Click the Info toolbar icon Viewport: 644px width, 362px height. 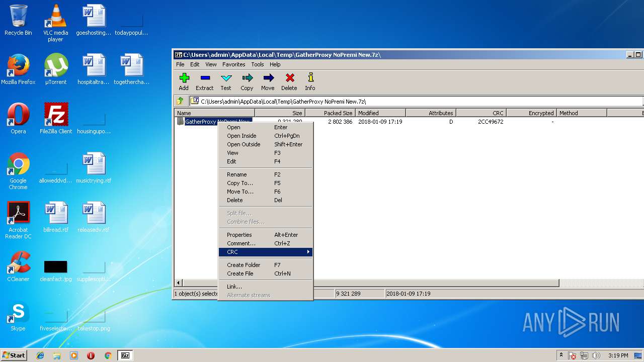pyautogui.click(x=310, y=81)
